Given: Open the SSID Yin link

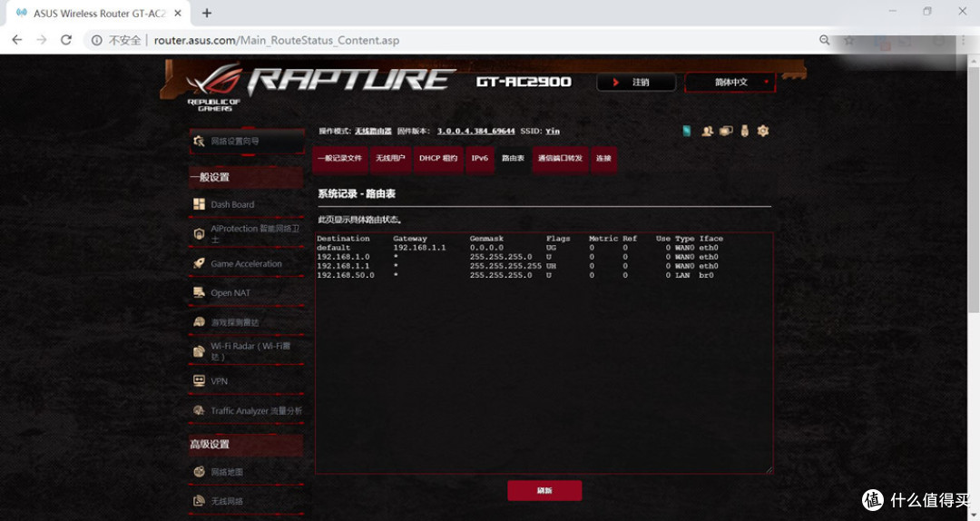Looking at the screenshot, I should [553, 131].
